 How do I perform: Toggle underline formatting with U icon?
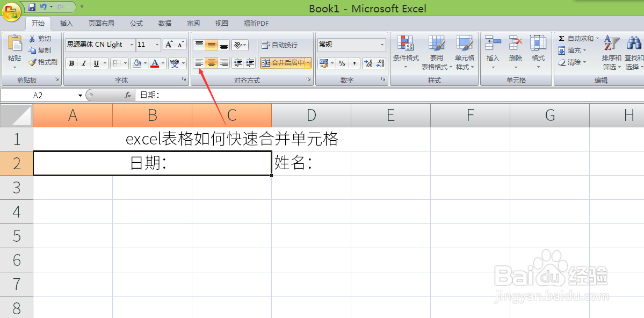pyautogui.click(x=95, y=63)
